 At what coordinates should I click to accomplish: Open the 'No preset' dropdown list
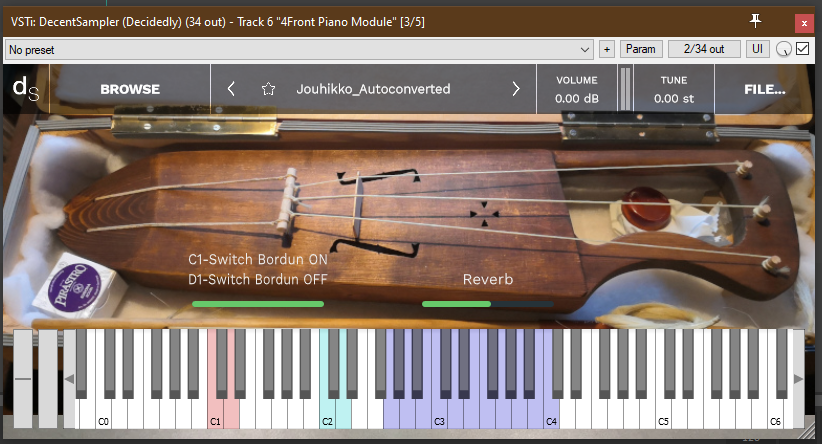(x=300, y=49)
